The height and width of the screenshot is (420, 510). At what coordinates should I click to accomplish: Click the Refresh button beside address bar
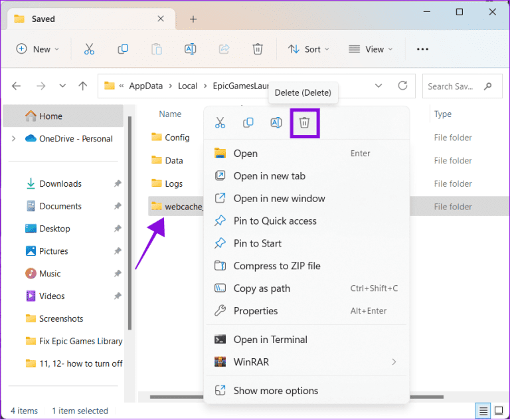[x=402, y=86]
